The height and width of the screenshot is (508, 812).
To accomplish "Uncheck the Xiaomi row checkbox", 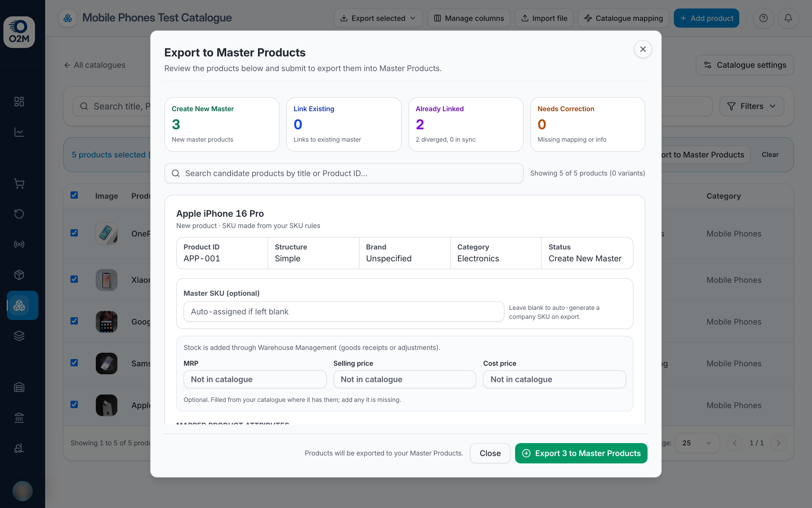I will [x=74, y=279].
